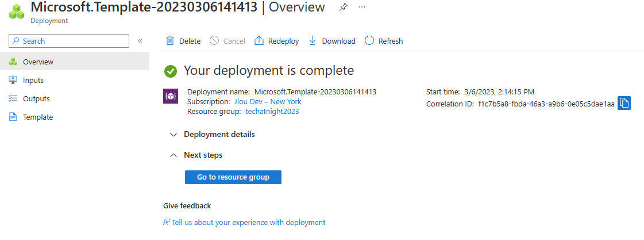Pin the deployment overview page
Image resolution: width=644 pixels, height=240 pixels.
tap(344, 7)
